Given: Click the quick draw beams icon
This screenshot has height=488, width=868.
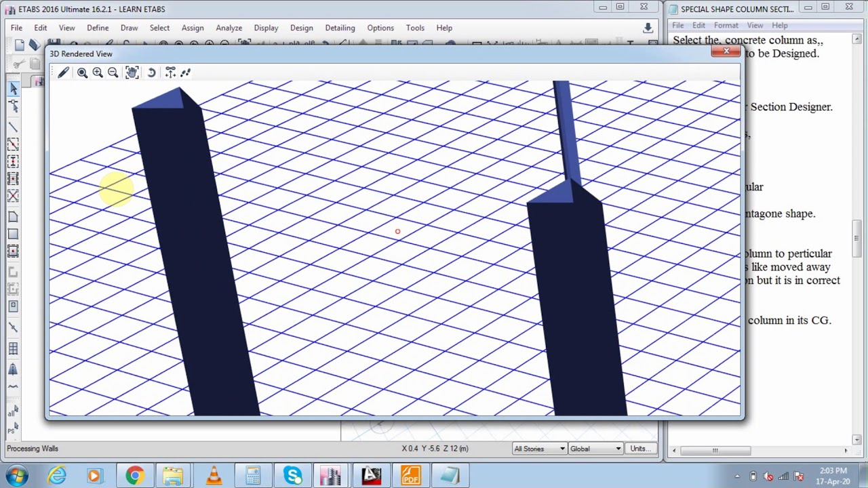Looking at the screenshot, I should tap(13, 144).
